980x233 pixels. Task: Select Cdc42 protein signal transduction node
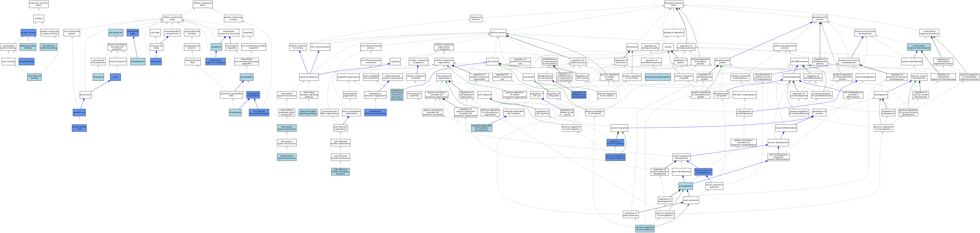[287, 157]
